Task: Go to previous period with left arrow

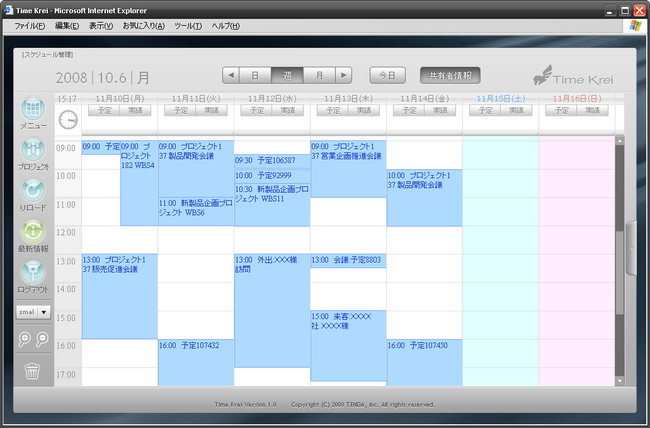Action: coord(231,75)
